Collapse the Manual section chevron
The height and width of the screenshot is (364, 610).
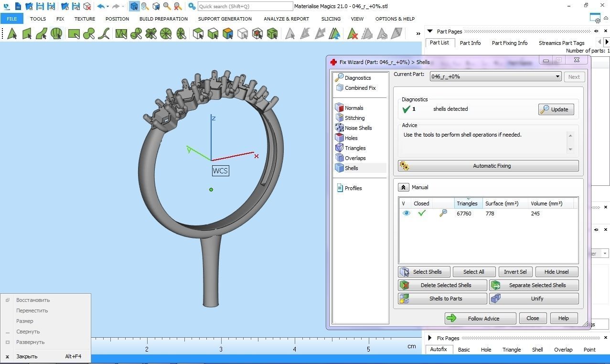(x=403, y=187)
